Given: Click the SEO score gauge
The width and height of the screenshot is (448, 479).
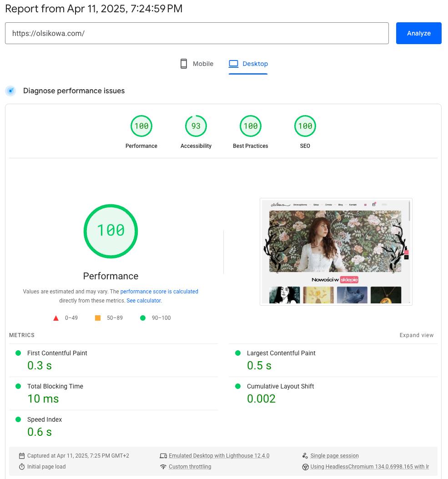Looking at the screenshot, I should point(305,126).
